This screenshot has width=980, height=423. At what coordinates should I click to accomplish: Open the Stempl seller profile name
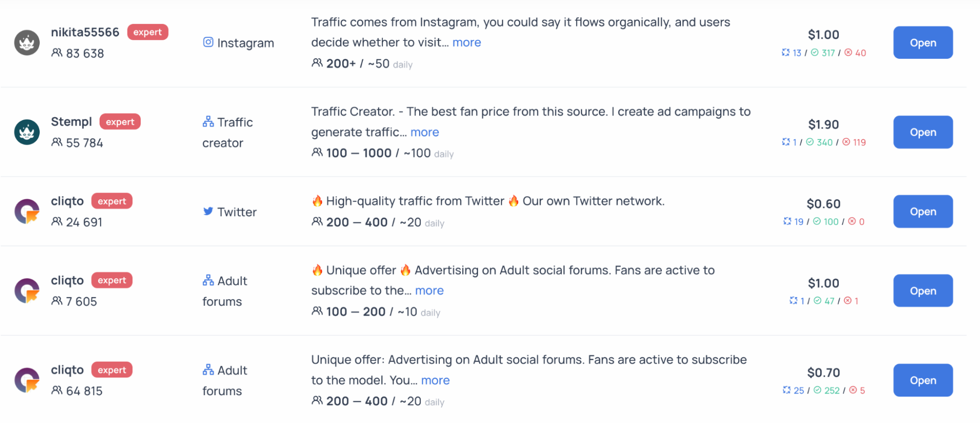coord(72,122)
